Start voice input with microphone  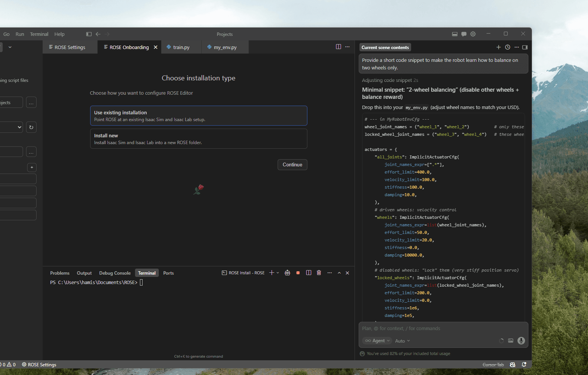coord(521,341)
